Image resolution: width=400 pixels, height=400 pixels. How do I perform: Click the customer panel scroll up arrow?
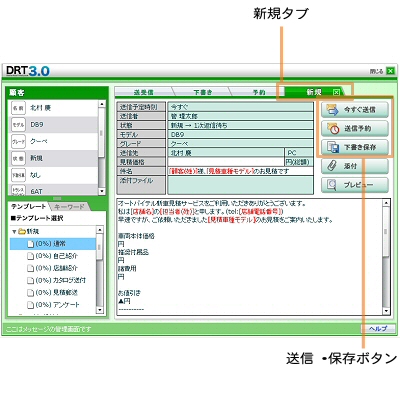(102, 104)
